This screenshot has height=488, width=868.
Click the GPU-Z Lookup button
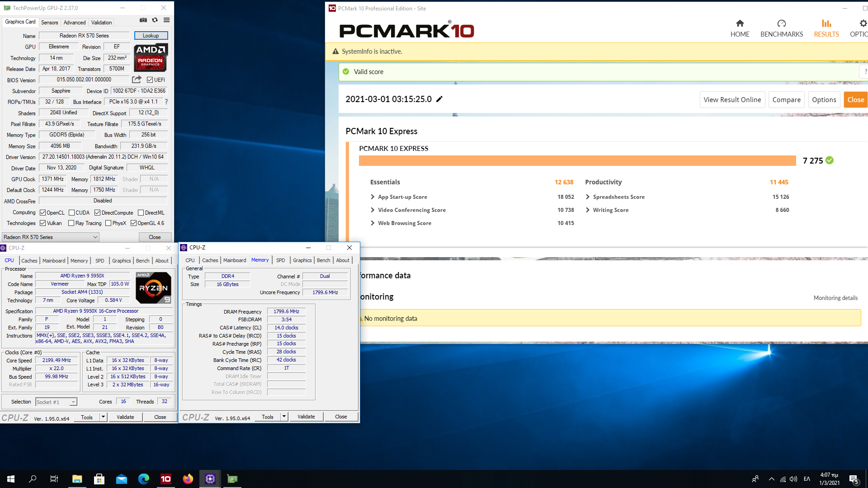coord(151,36)
